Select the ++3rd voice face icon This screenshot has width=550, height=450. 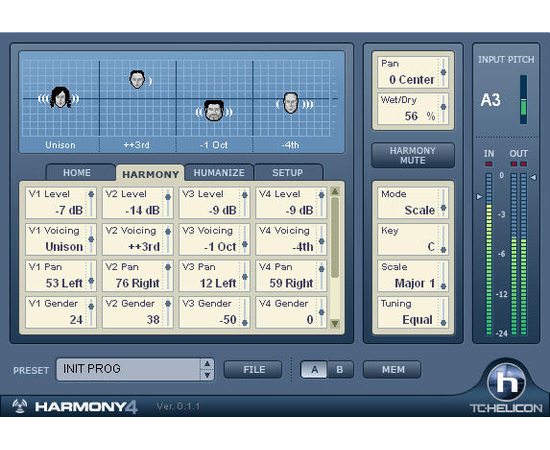click(137, 80)
